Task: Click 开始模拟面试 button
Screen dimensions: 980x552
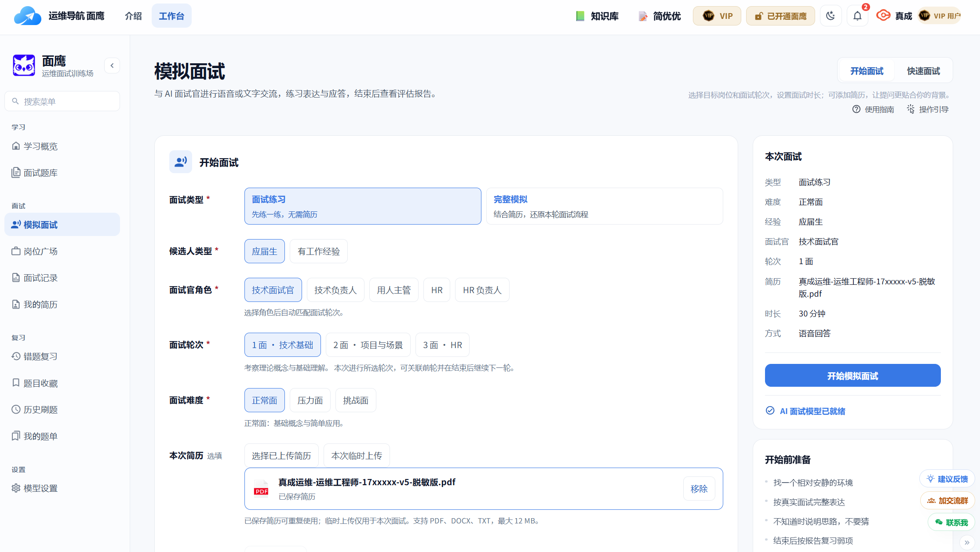Action: pos(852,376)
